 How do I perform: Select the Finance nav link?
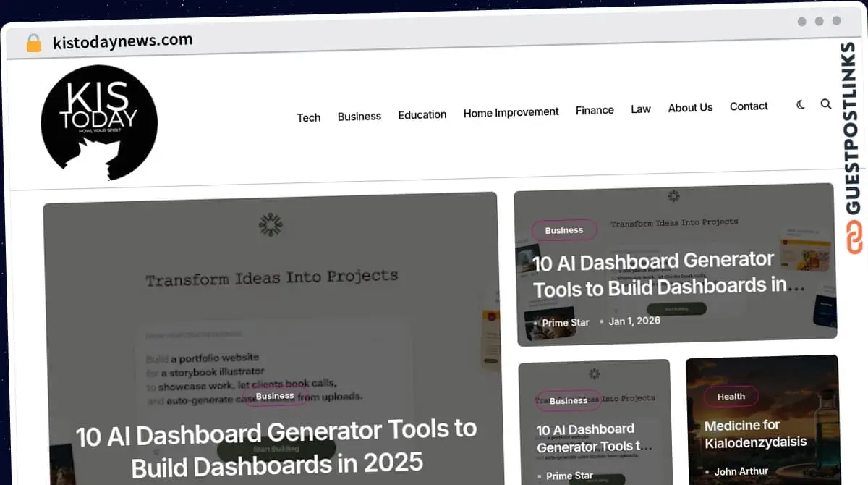(595, 110)
